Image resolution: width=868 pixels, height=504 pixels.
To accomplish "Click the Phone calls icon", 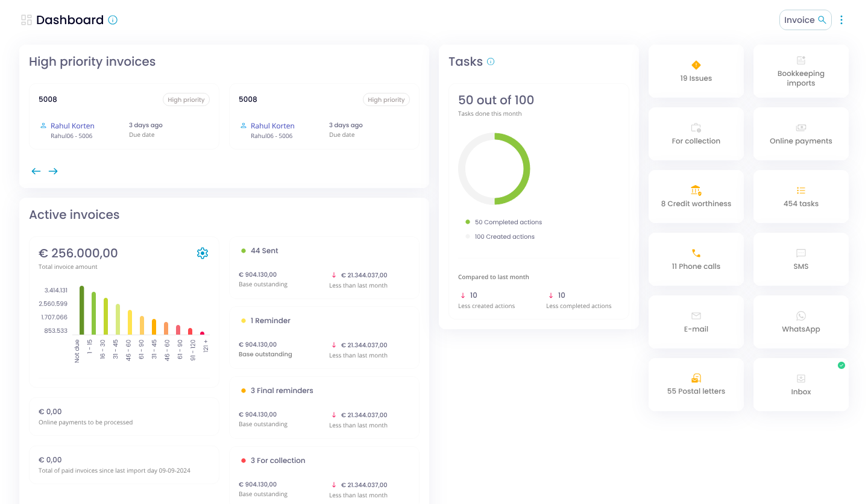I will click(x=696, y=253).
